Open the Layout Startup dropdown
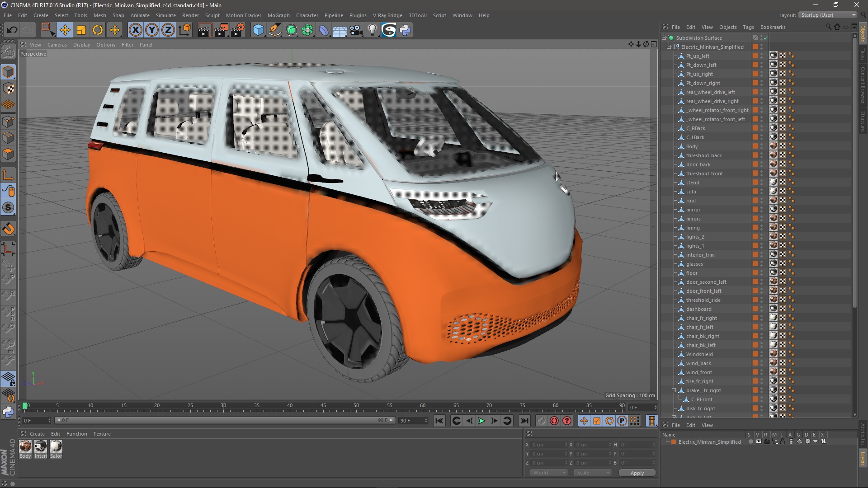Viewport: 868px width, 488px height. pyautogui.click(x=828, y=15)
